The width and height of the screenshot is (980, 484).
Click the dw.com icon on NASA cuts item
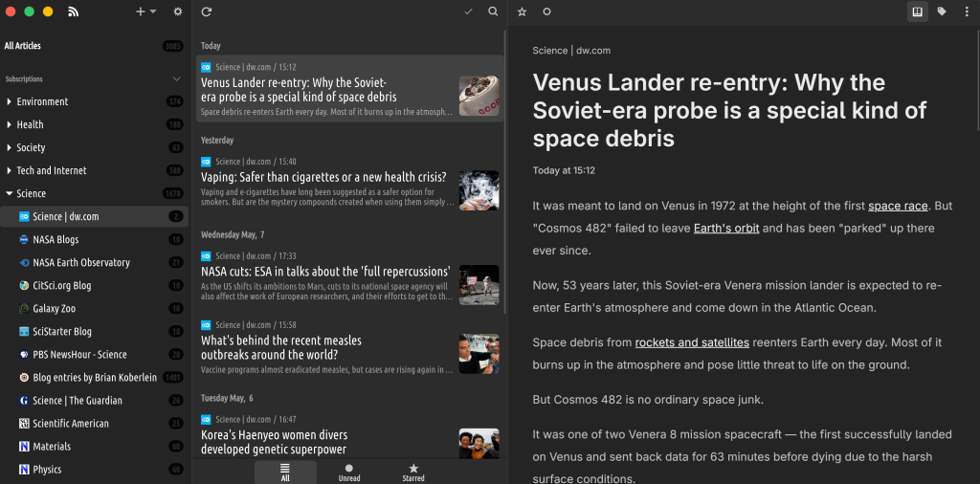(206, 255)
